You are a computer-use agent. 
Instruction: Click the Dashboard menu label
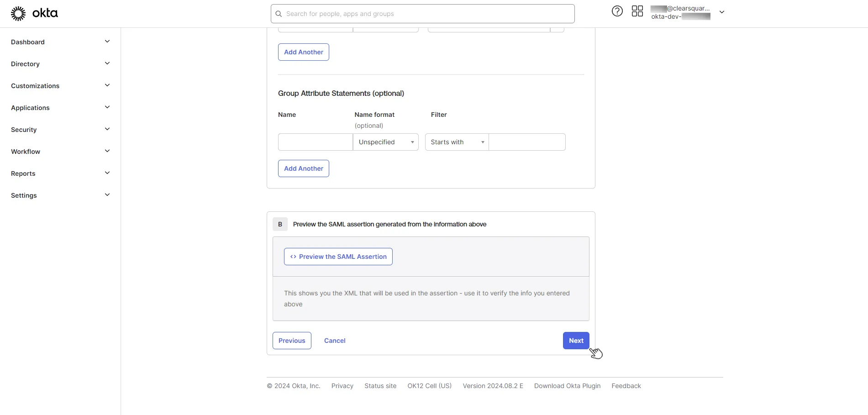(x=28, y=42)
